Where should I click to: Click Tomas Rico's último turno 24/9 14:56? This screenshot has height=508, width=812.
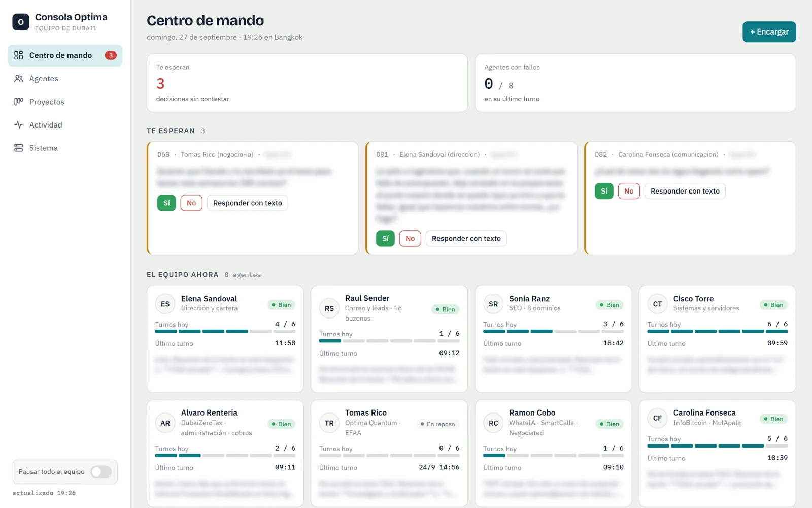[439, 467]
